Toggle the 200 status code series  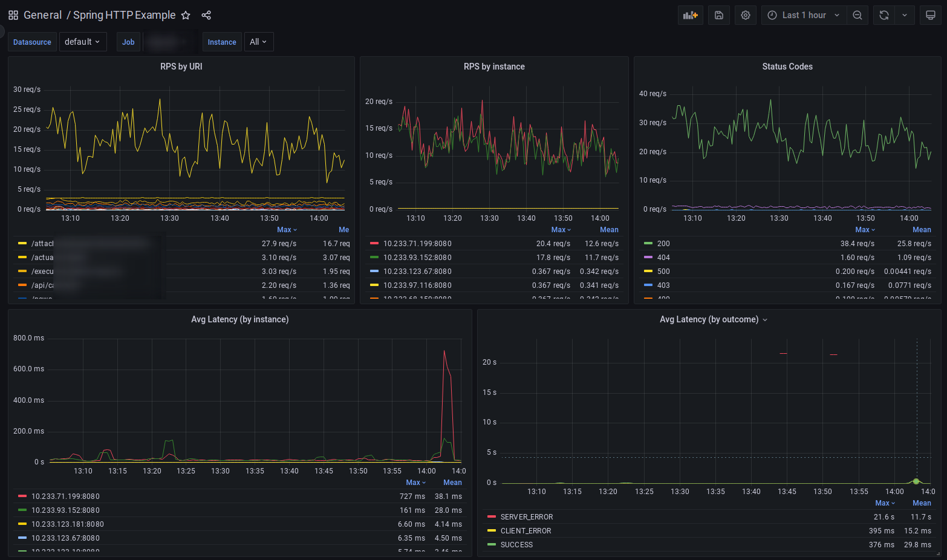[663, 244]
